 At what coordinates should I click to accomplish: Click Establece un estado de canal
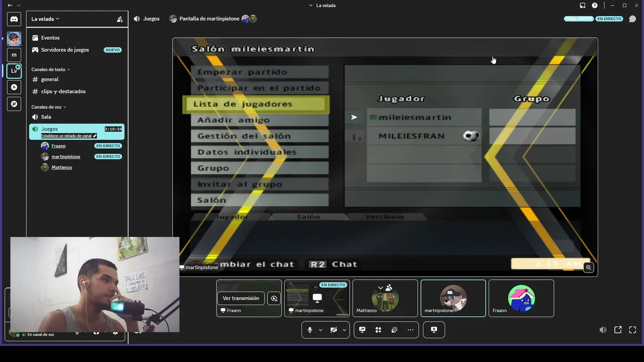coord(66,136)
